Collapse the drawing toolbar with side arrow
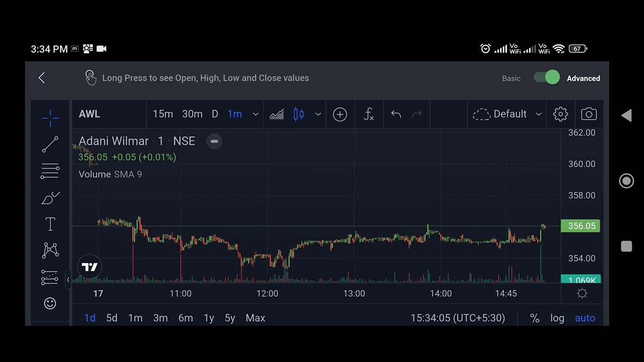This screenshot has height=362, width=644. pyautogui.click(x=68, y=280)
